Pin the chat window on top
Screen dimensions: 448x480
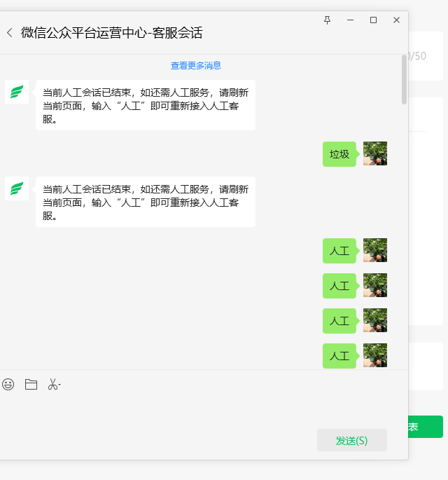tap(327, 20)
